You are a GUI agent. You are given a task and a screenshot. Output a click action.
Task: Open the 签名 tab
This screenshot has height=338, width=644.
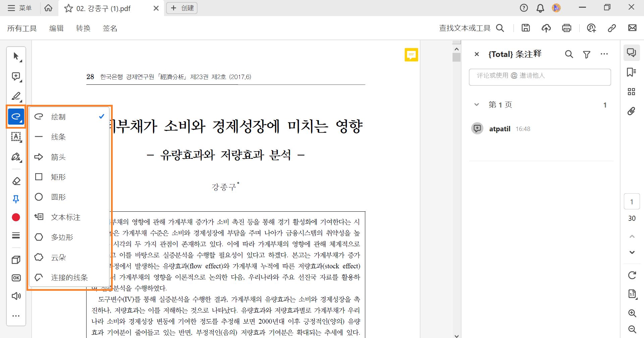pos(110,28)
